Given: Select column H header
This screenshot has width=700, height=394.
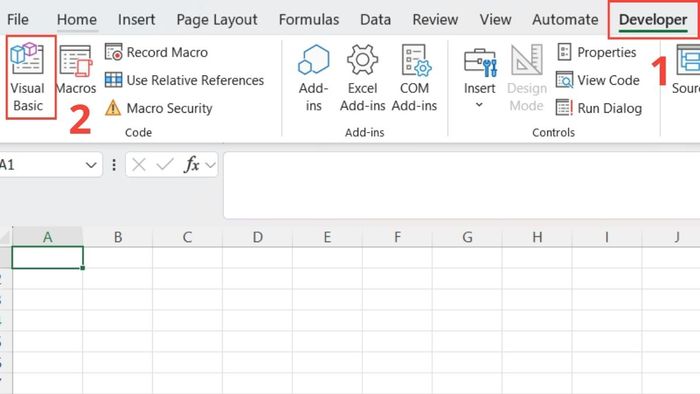Looking at the screenshot, I should pos(537,237).
